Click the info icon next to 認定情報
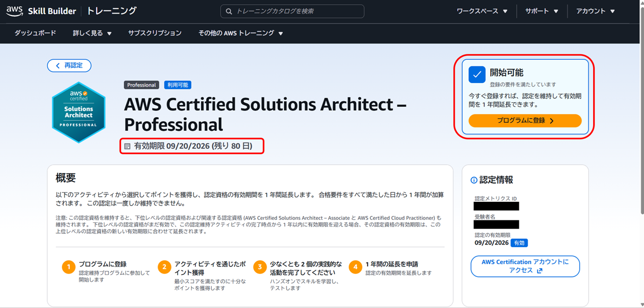This screenshot has height=308, width=644. (x=473, y=180)
